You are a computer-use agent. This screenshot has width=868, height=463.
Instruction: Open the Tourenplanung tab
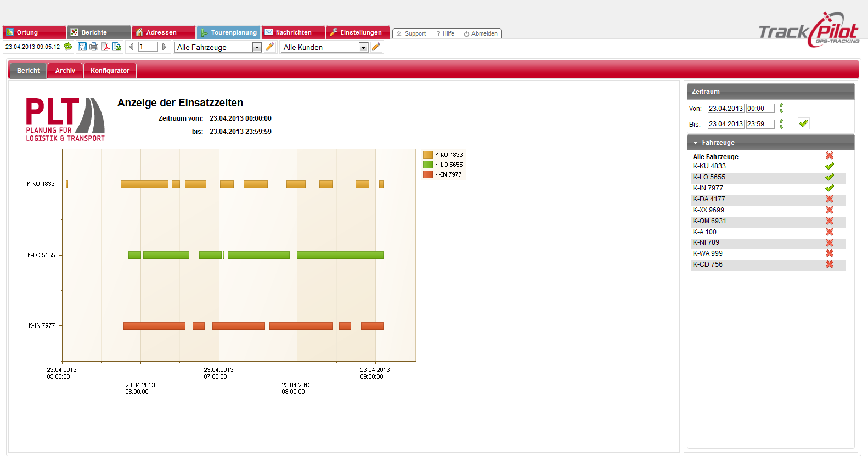[x=228, y=32]
